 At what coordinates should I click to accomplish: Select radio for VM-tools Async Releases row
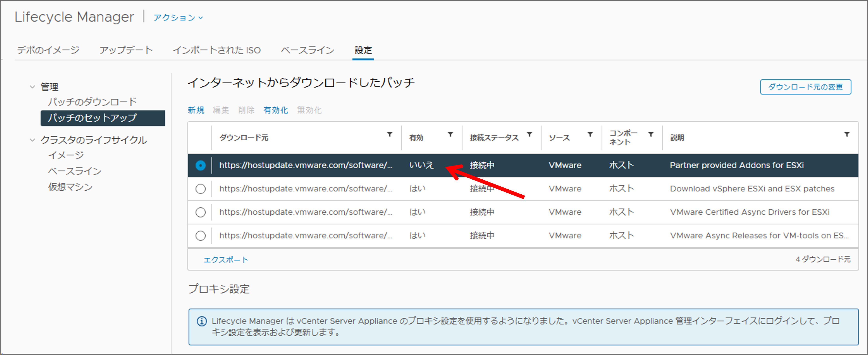(x=200, y=236)
